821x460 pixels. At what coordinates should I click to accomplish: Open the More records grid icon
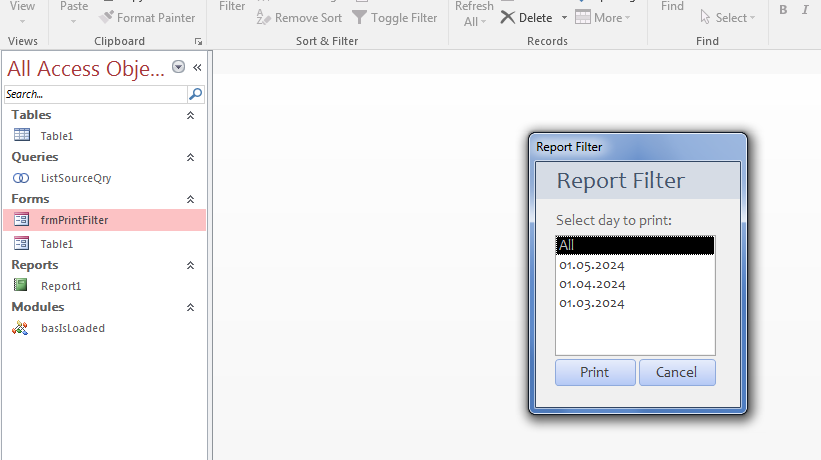coord(583,17)
